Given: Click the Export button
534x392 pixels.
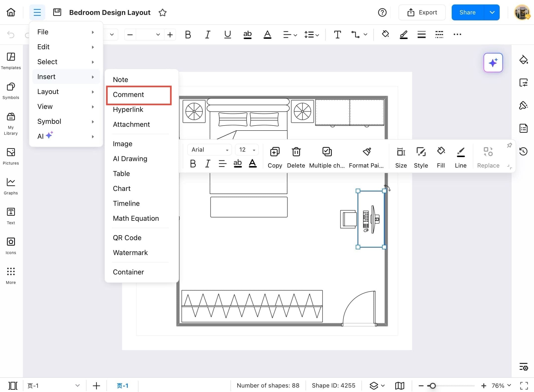Looking at the screenshot, I should 422,12.
